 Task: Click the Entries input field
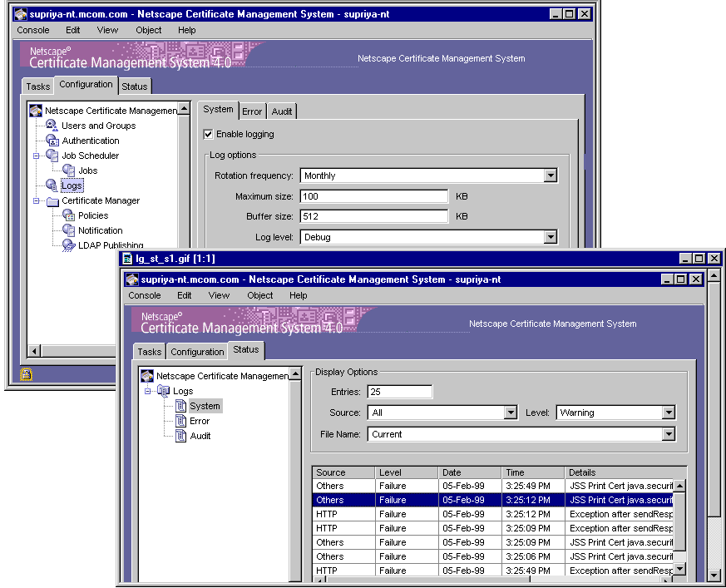[x=400, y=392]
